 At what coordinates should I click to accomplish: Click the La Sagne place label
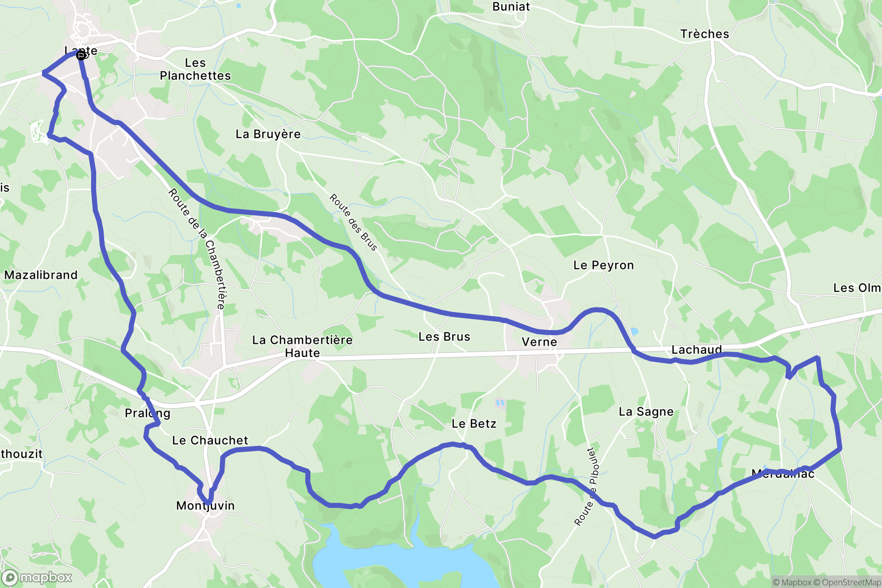coord(646,412)
